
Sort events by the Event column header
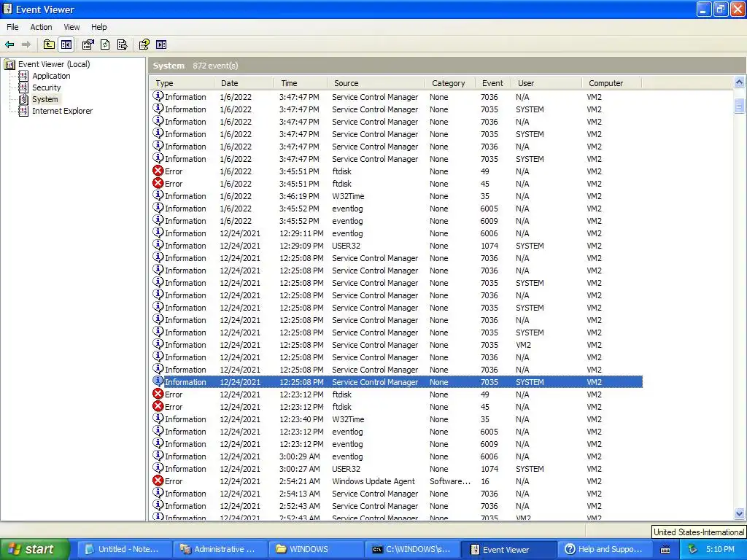[x=493, y=83]
